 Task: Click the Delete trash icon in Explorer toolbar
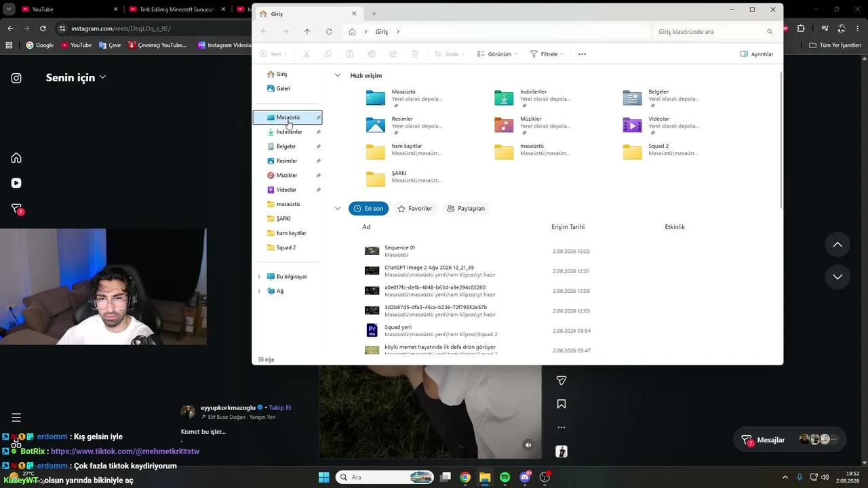click(415, 54)
